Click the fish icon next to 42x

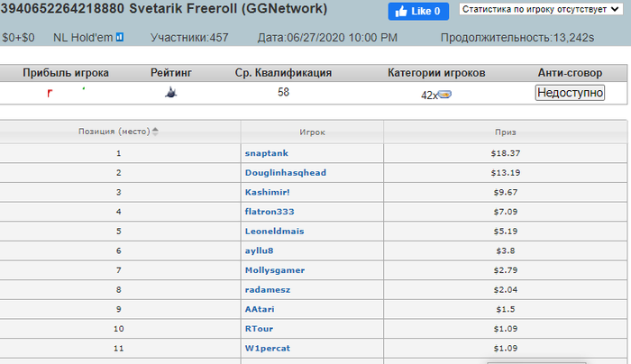(x=445, y=95)
